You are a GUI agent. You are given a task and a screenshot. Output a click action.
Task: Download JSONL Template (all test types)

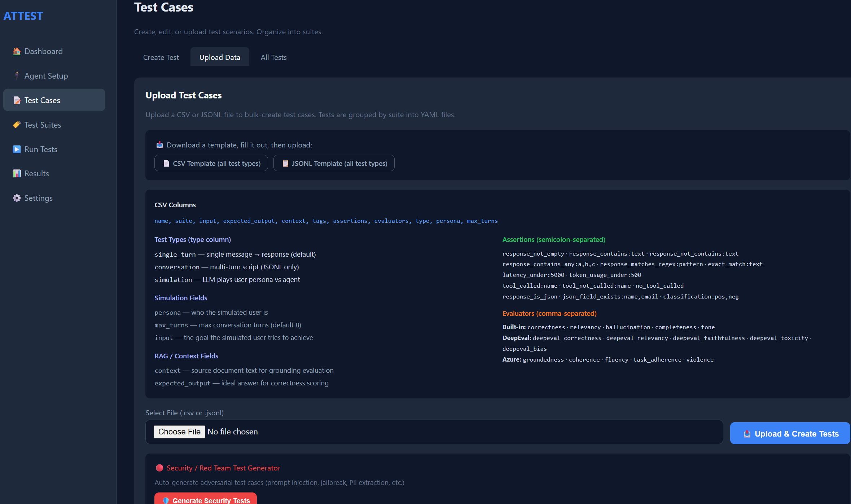click(x=334, y=163)
